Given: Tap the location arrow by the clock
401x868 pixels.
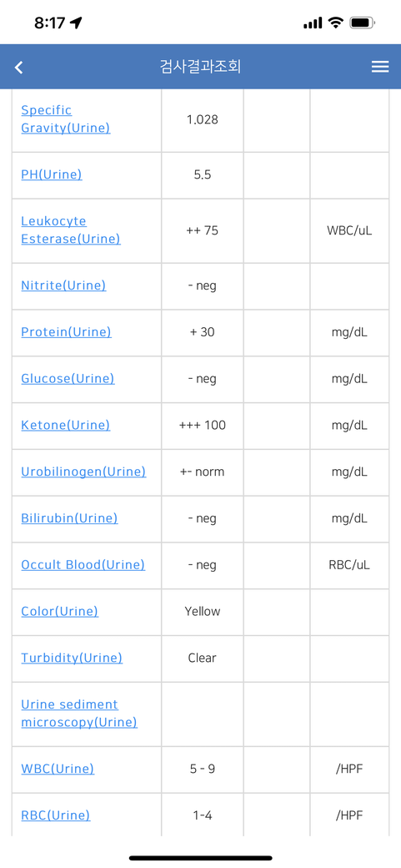Looking at the screenshot, I should click(77, 23).
